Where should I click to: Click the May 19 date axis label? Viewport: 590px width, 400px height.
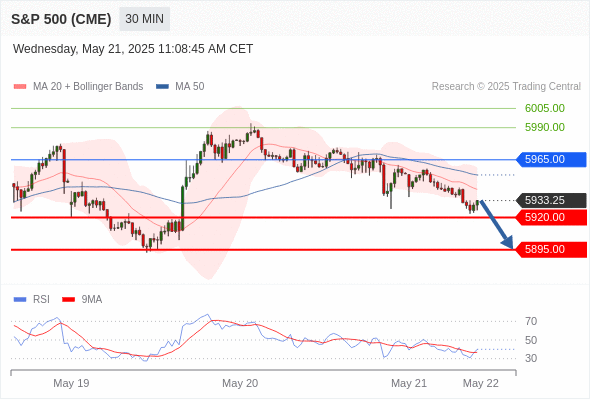pyautogui.click(x=71, y=383)
